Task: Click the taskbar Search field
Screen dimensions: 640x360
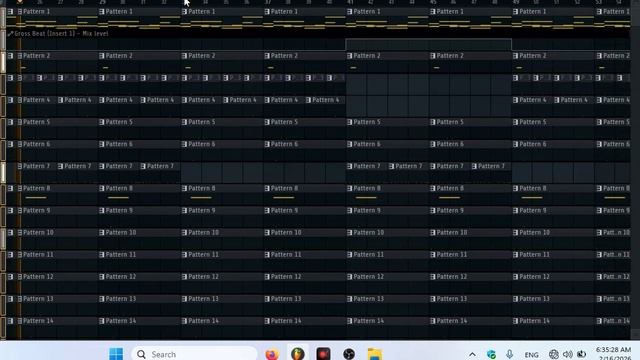Action: point(194,354)
